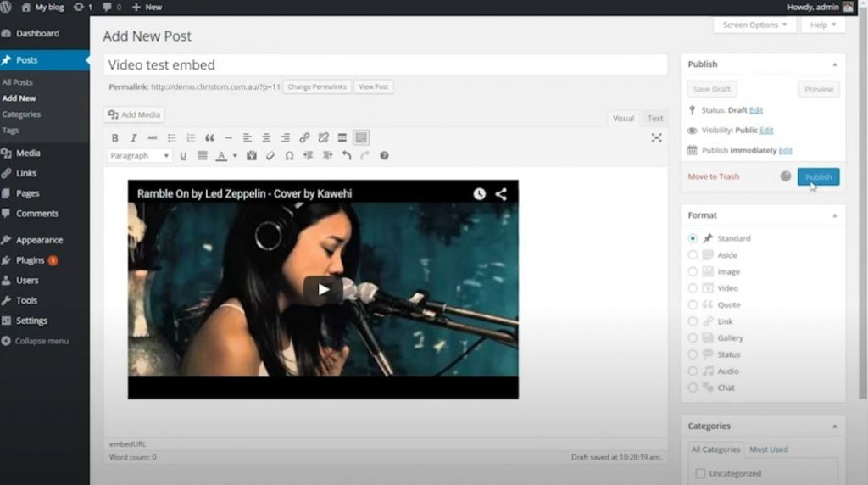Screen dimensions: 868x485
Task: Undo last editor action
Action: coord(347,156)
